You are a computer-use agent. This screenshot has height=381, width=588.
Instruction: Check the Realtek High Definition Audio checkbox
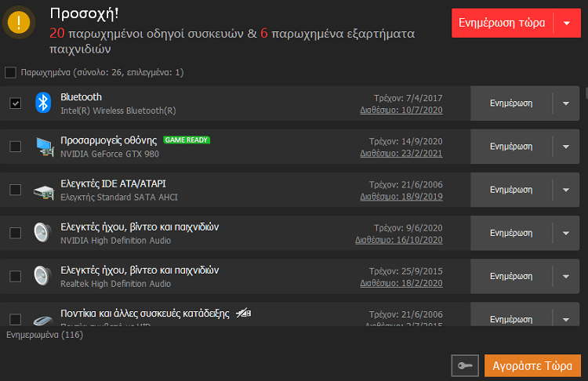coord(16,277)
